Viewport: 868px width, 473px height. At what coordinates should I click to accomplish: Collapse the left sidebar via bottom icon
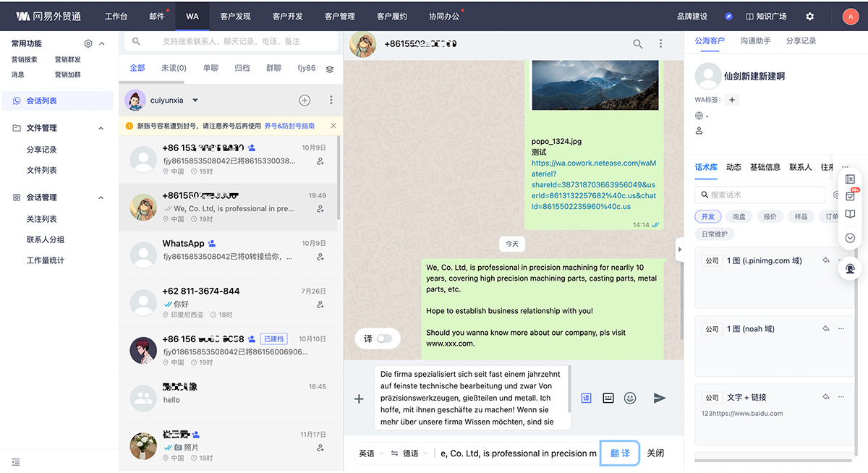click(x=15, y=461)
